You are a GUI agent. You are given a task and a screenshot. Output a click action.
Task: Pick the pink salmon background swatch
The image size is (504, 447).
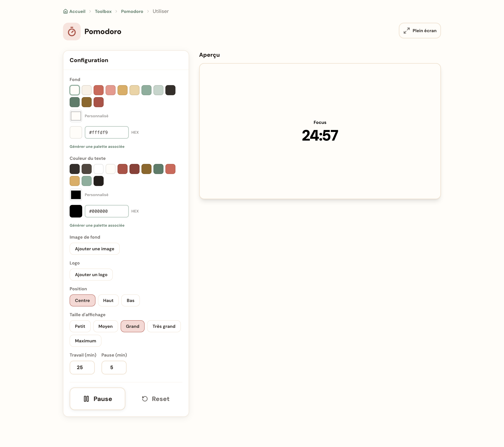point(110,90)
